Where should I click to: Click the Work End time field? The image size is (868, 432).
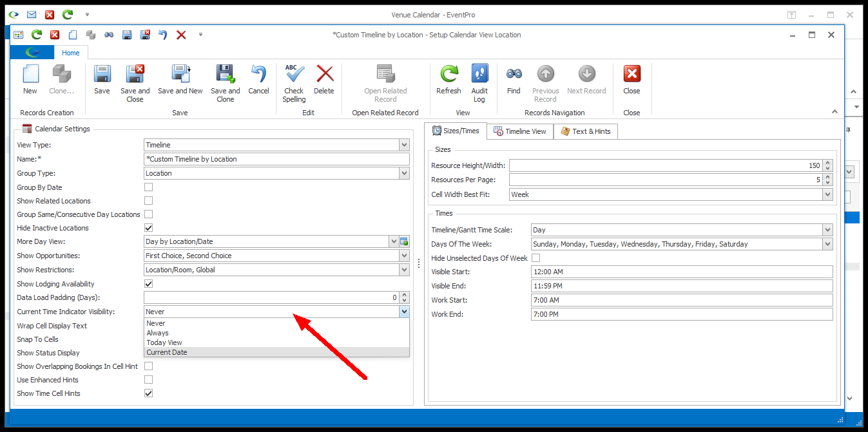click(682, 314)
